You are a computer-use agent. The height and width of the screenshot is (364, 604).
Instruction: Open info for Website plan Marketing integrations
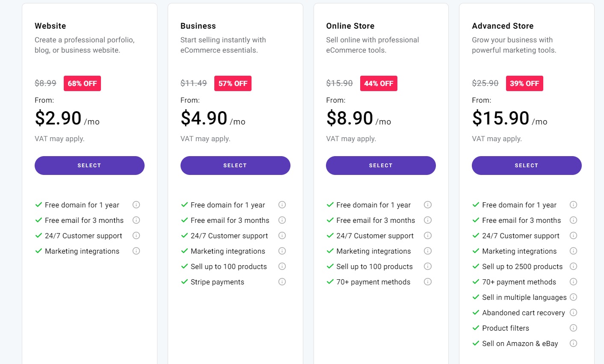[x=136, y=251]
